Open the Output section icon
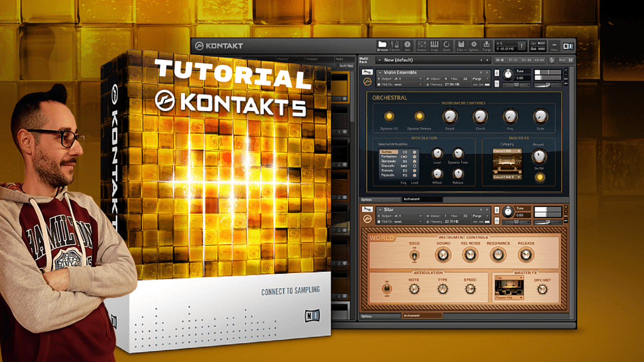 (422, 45)
